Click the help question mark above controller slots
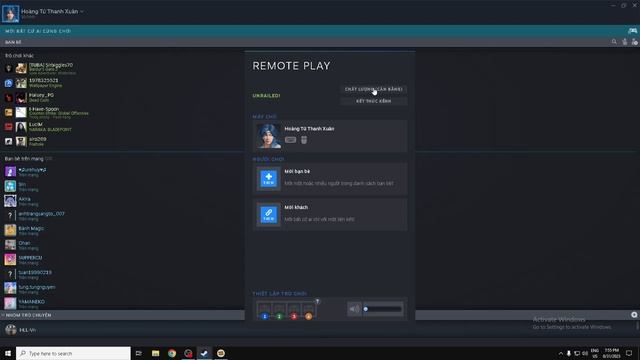 coord(317,301)
